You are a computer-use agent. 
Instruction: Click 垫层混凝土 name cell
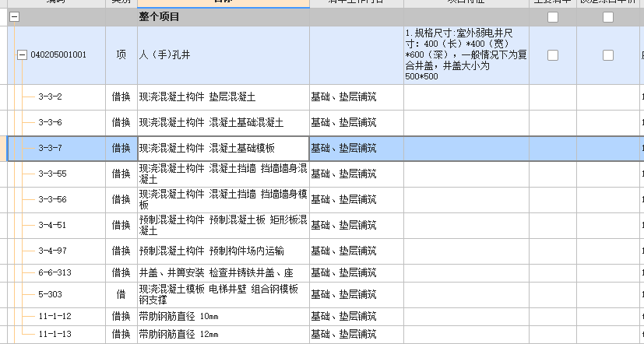click(x=223, y=97)
